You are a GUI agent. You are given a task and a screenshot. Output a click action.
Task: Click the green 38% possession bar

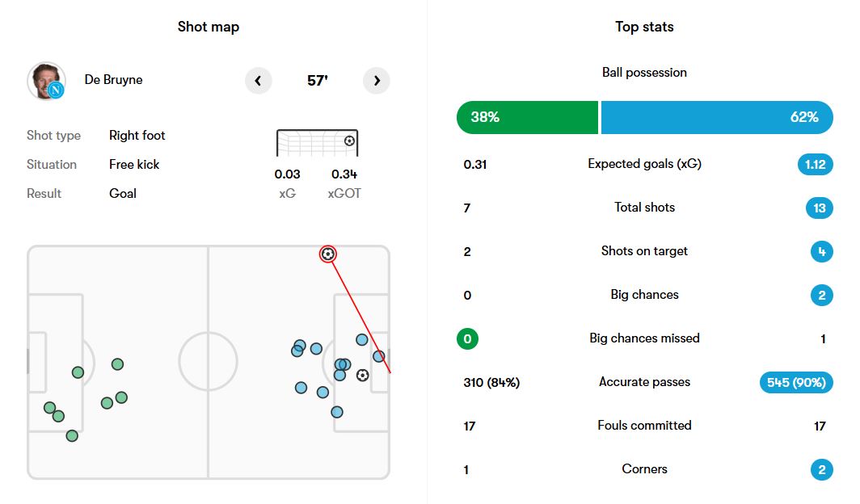[527, 117]
